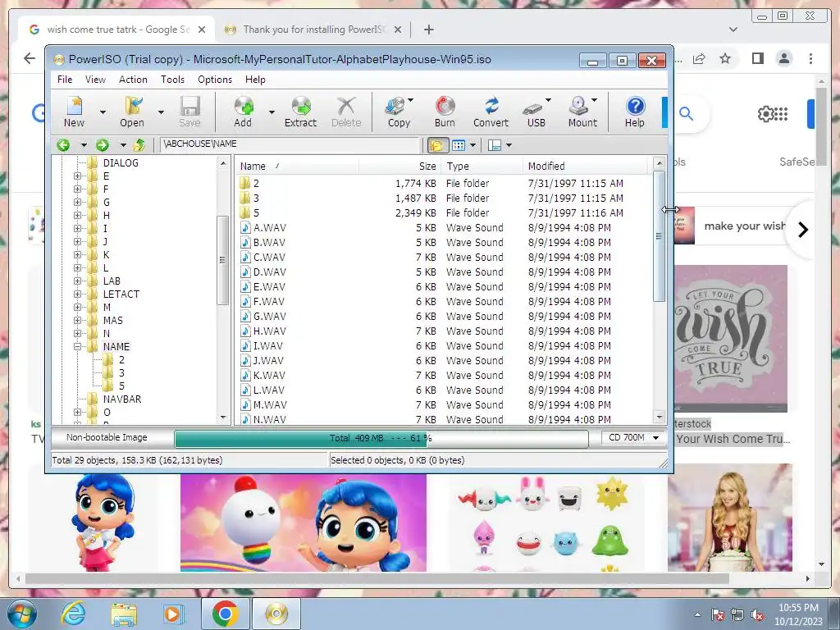The image size is (840, 630).
Task: Click the image capacity progress bar
Action: point(381,438)
